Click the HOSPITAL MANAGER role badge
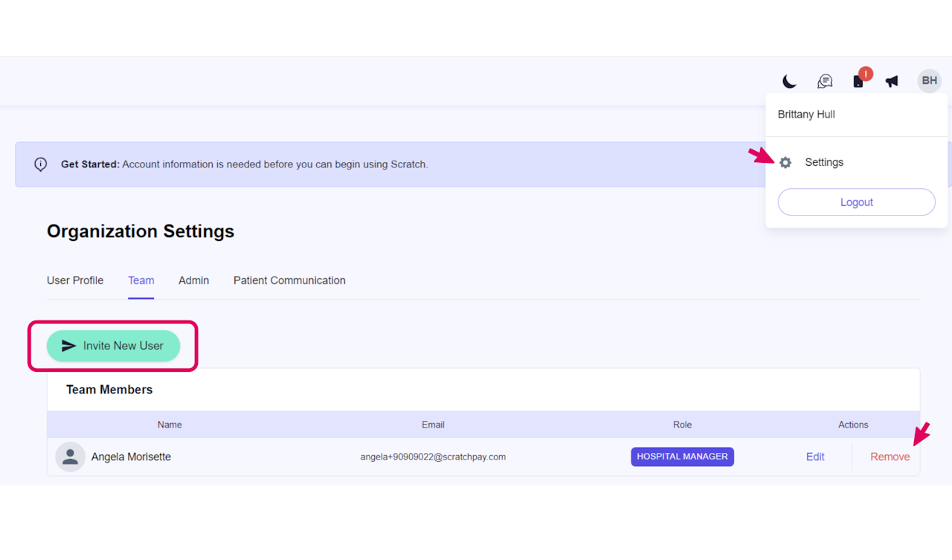Screen dimensions: 952x560 [x=682, y=457]
